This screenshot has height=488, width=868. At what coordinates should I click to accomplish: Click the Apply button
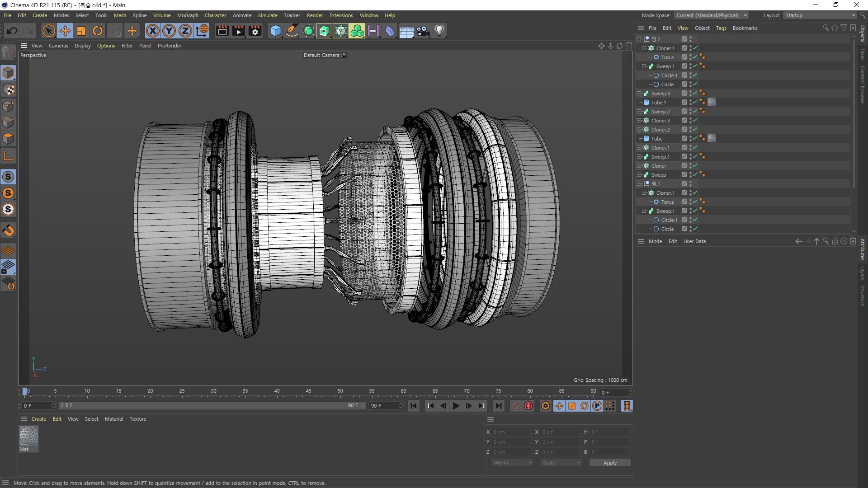[x=610, y=463]
